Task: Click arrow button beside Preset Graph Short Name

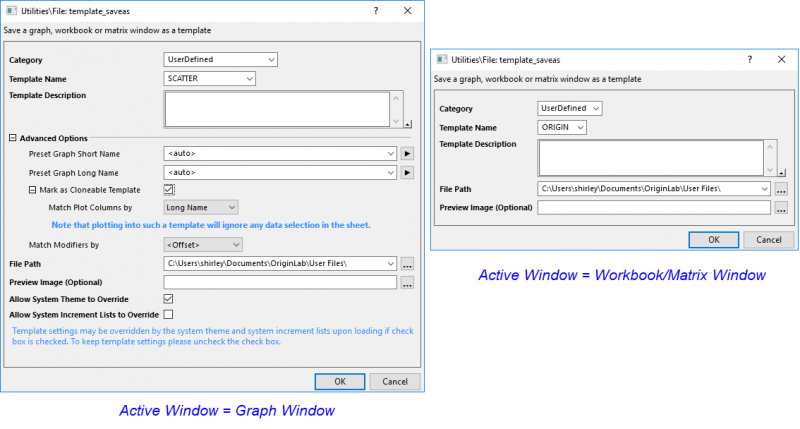Action: 407,154
